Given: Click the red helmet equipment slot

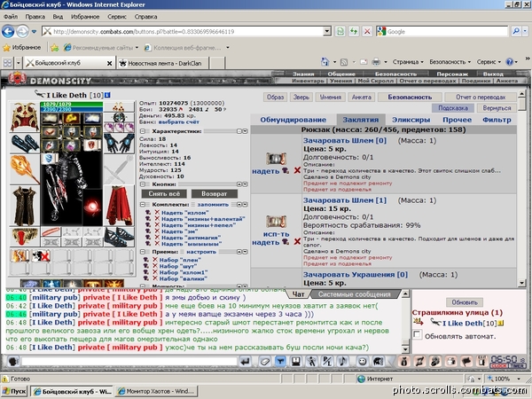Looking at the screenshot, I should [24, 117].
